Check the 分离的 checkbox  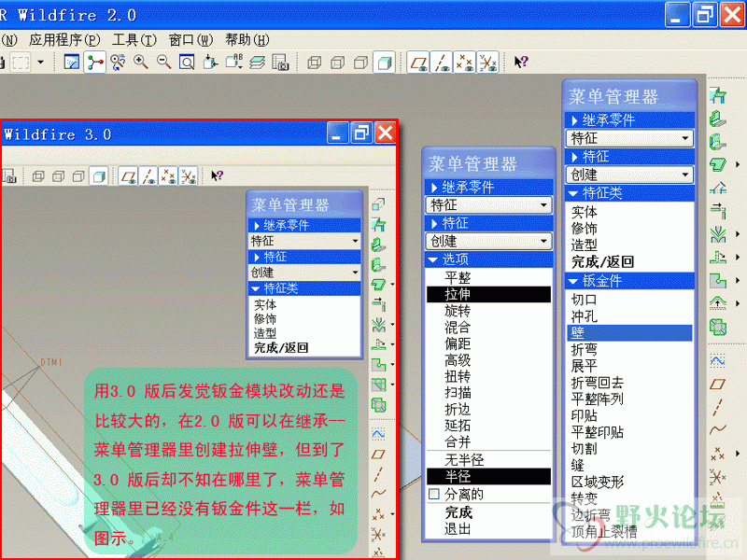(434, 494)
